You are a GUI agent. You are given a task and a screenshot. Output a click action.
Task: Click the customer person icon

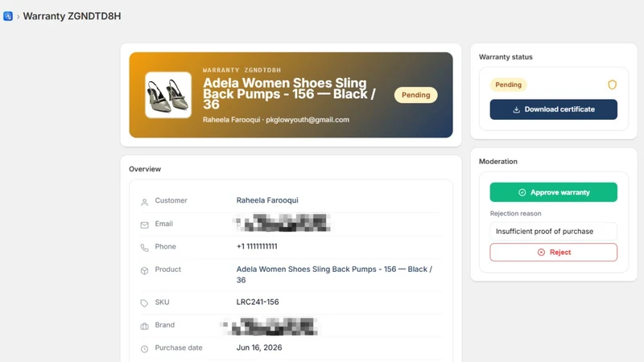tap(145, 202)
